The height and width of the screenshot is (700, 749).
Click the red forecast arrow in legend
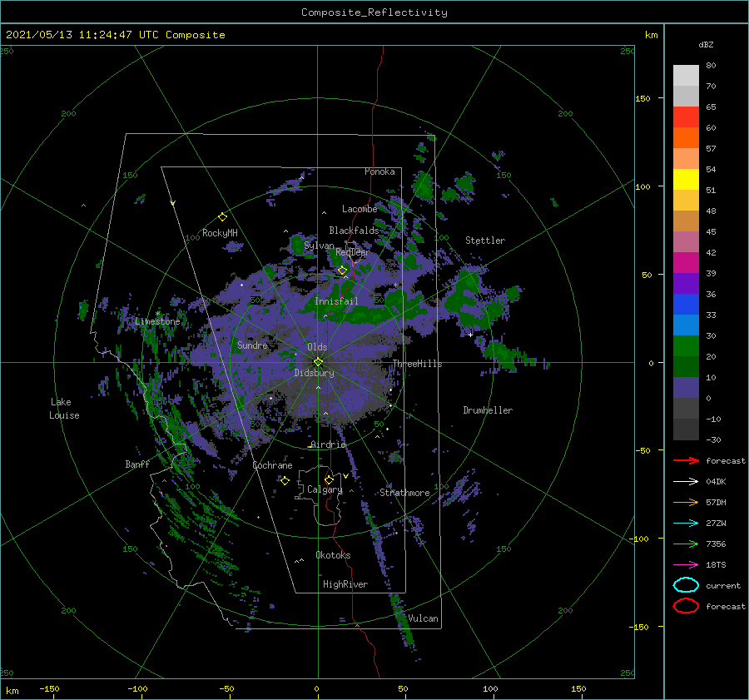(x=686, y=460)
